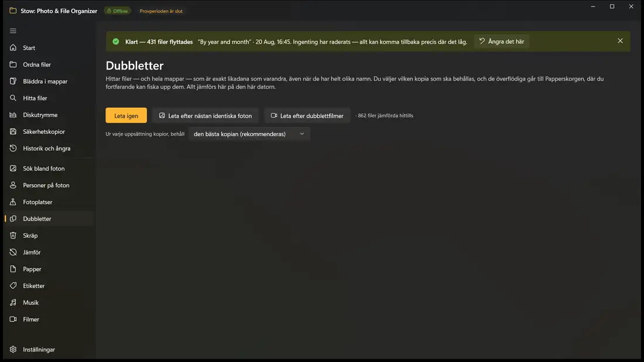This screenshot has height=362, width=644.
Task: Click the Dubbletter page heading
Action: pyautogui.click(x=135, y=65)
